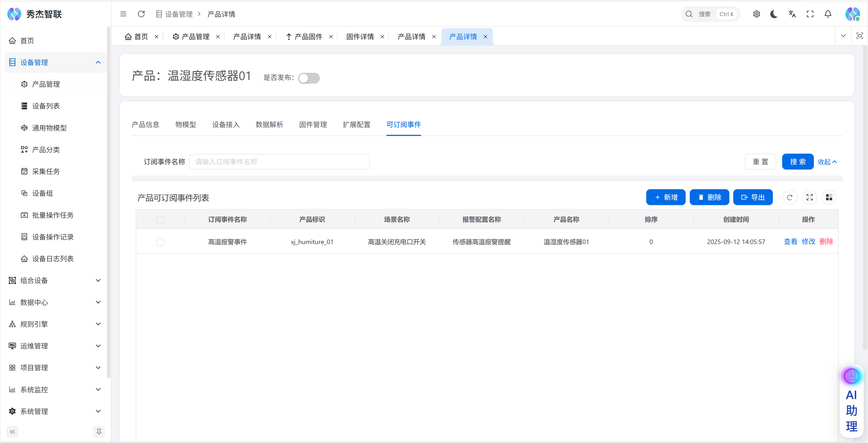Check the select-all header checkbox
The width and height of the screenshot is (868, 443).
(160, 220)
